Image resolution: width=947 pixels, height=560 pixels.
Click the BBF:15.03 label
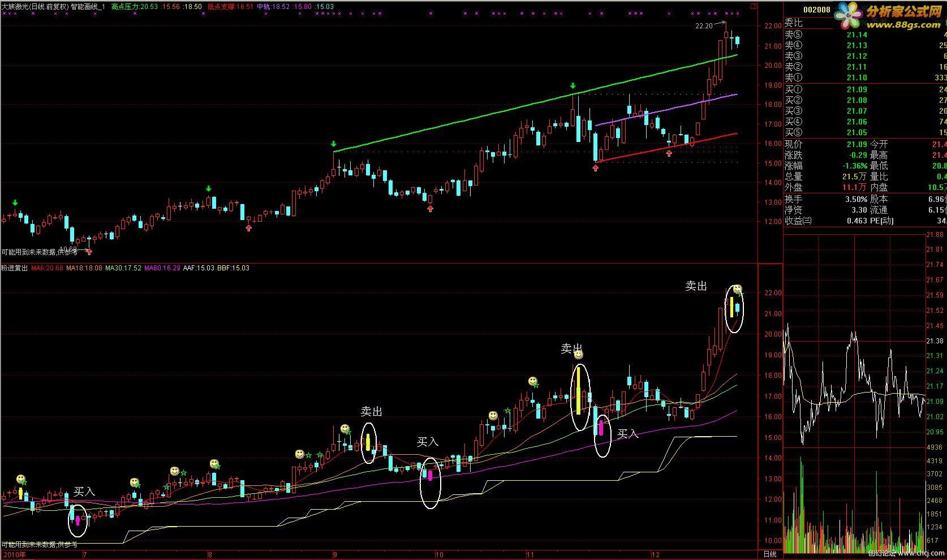pyautogui.click(x=233, y=268)
